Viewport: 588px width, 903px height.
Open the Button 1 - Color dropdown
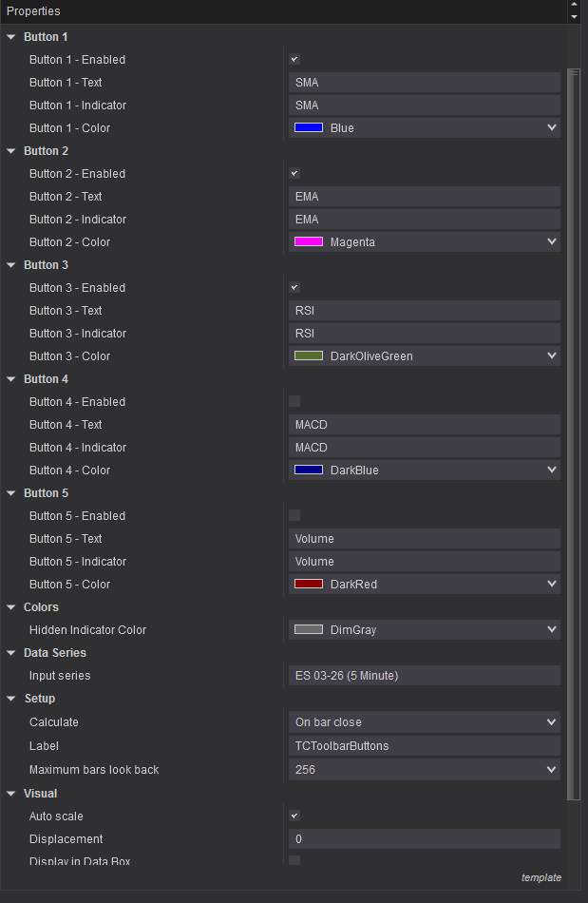tap(424, 128)
